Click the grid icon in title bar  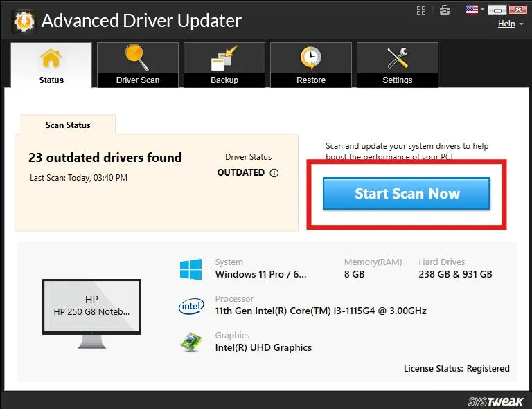(x=421, y=10)
